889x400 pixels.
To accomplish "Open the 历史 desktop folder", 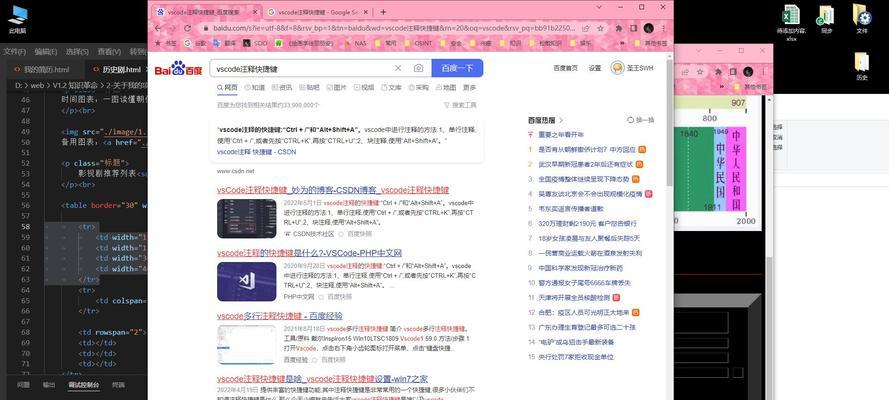I will (862, 66).
